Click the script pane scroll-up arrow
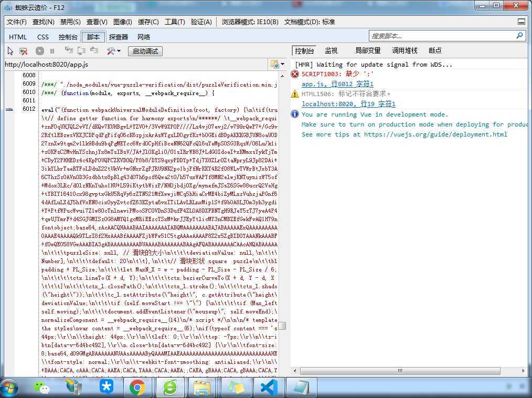The height and width of the screenshot is (398, 532). pos(282,76)
